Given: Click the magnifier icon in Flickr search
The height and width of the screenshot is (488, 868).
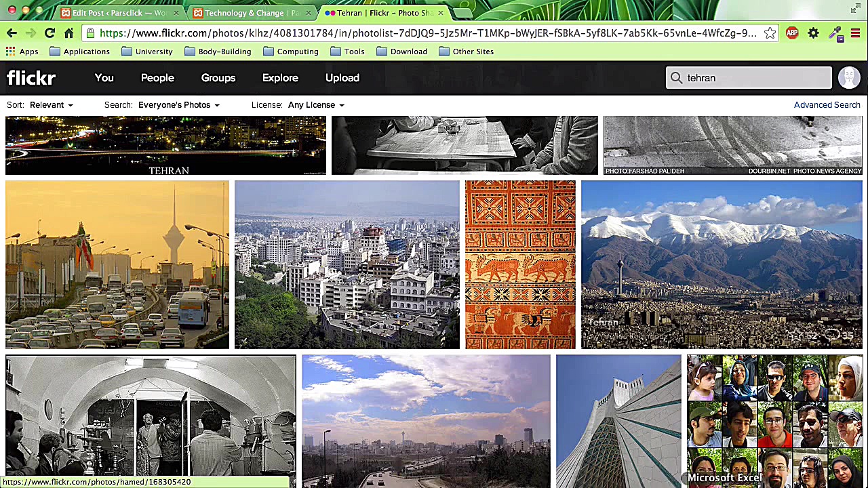Looking at the screenshot, I should [676, 78].
